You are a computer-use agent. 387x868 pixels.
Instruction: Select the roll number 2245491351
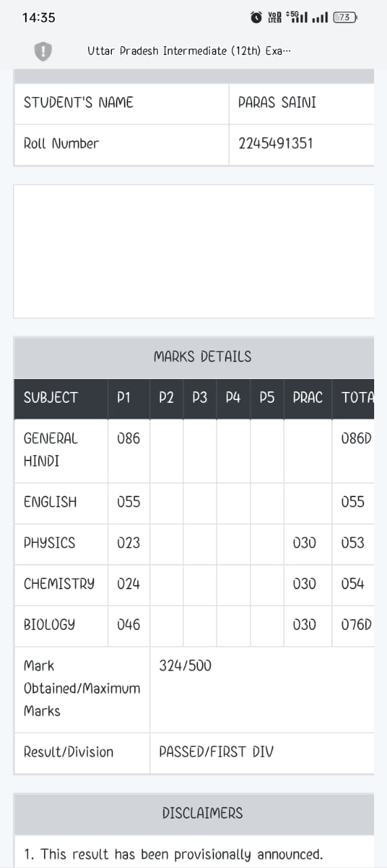point(276,144)
